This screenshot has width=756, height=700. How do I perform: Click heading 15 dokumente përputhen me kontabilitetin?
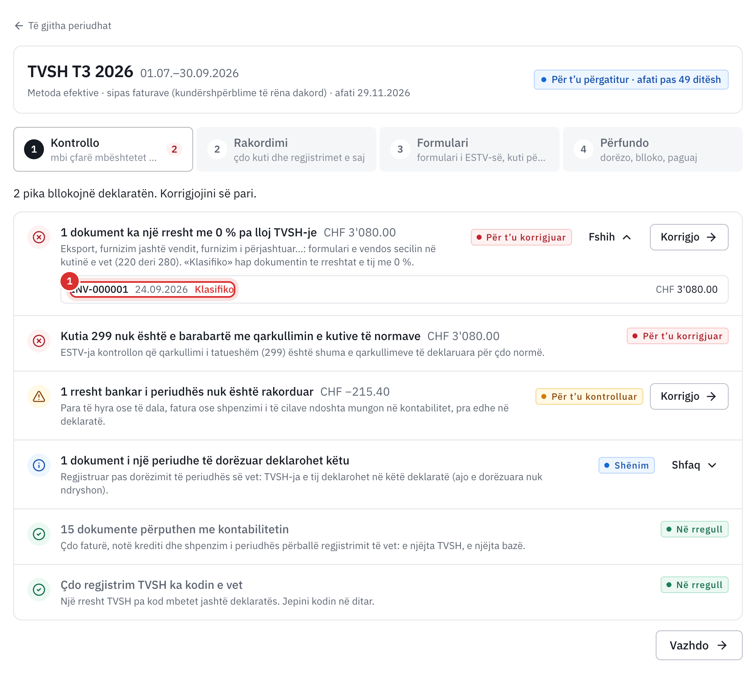pyautogui.click(x=174, y=530)
